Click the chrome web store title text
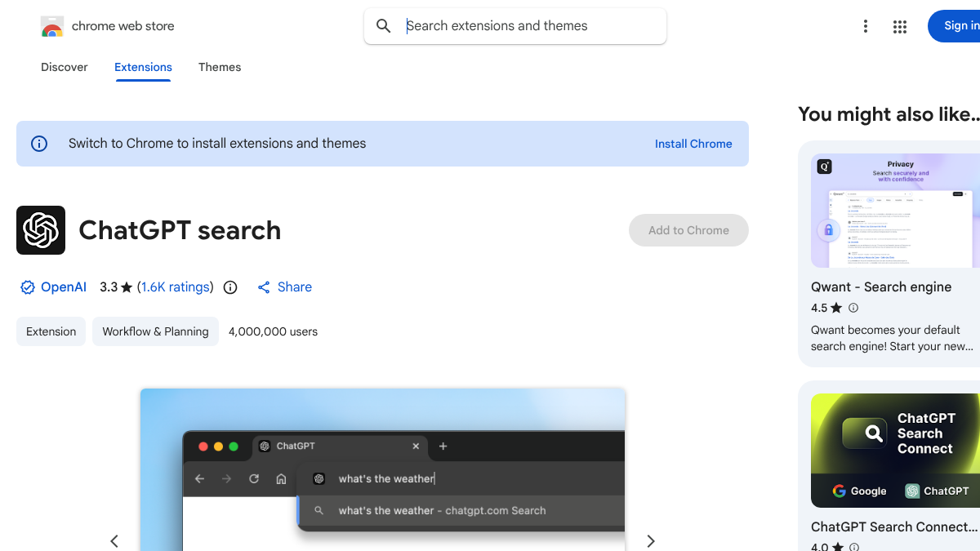Viewport: 980px width, 551px height. click(x=123, y=26)
